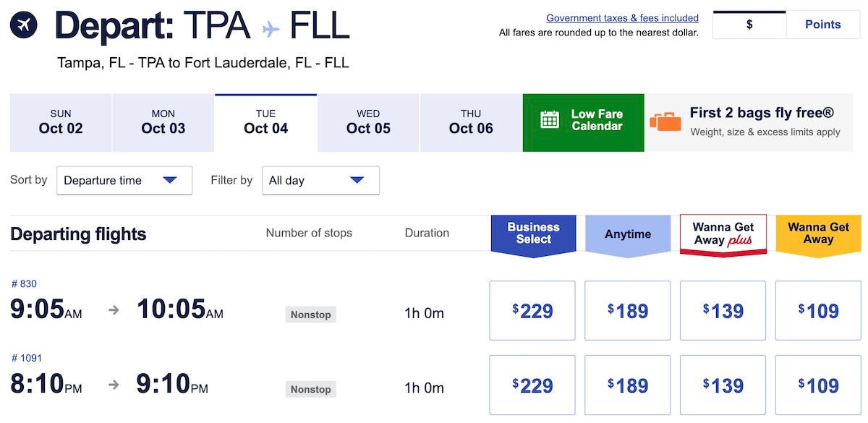Select the $109 Wanna Get Away fare for flight 830
This screenshot has height=423, width=868.
pos(817,310)
